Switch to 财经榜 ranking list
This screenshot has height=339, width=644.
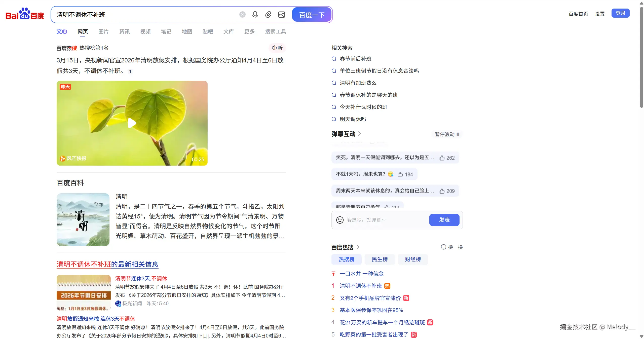coord(412,259)
